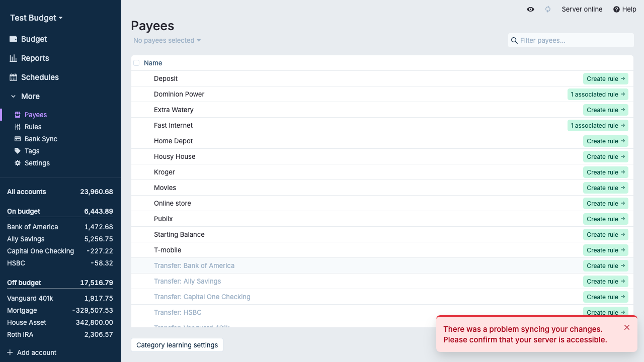Click the Rules sliders icon
Screen dimensions: 644x362
[18, 127]
